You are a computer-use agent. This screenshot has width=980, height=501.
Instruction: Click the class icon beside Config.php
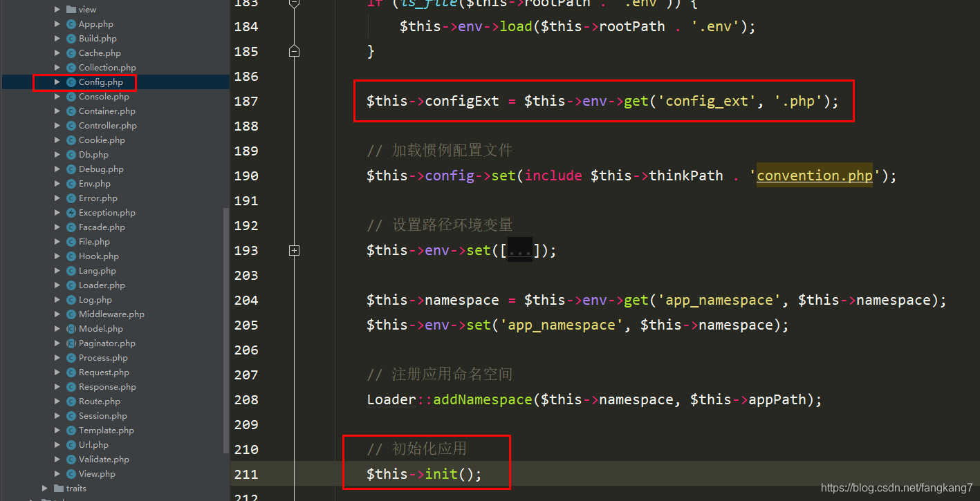[x=71, y=82]
